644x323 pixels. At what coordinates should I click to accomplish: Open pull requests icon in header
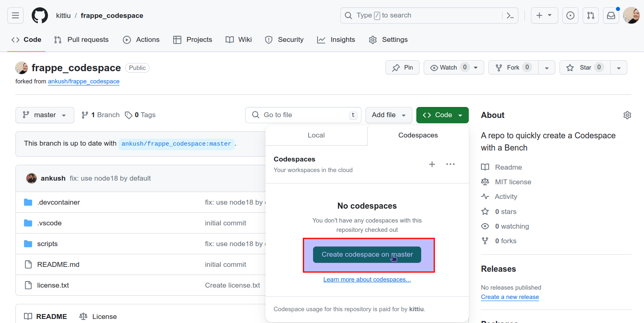pyautogui.click(x=591, y=15)
